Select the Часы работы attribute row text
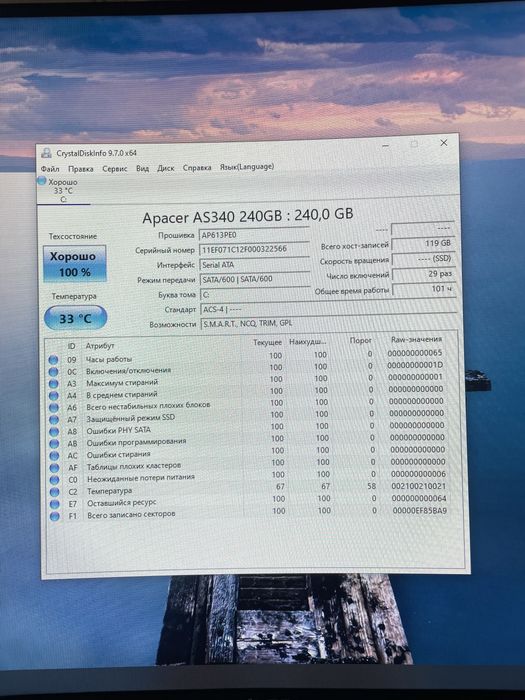Viewport: 525px width, 700px height. [109, 359]
